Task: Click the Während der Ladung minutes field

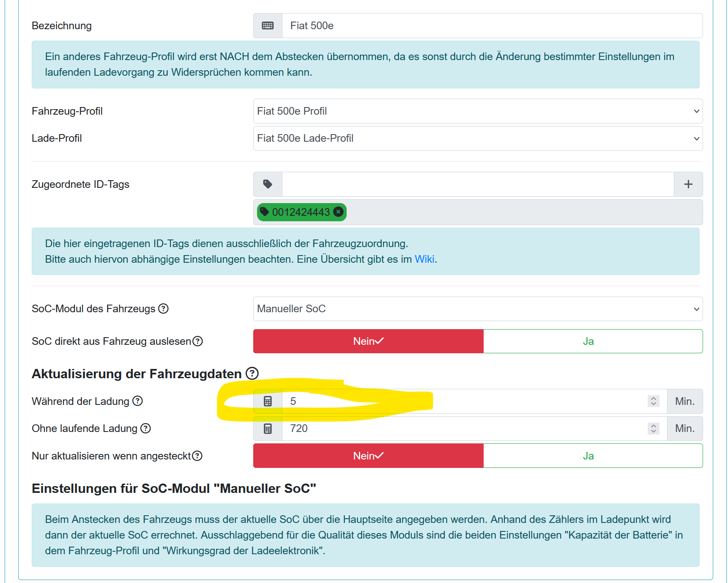Action: click(x=474, y=401)
